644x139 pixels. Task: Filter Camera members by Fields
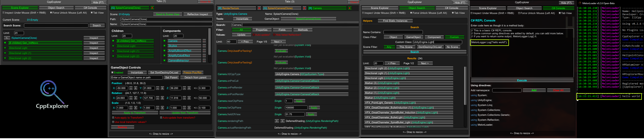point(282,30)
